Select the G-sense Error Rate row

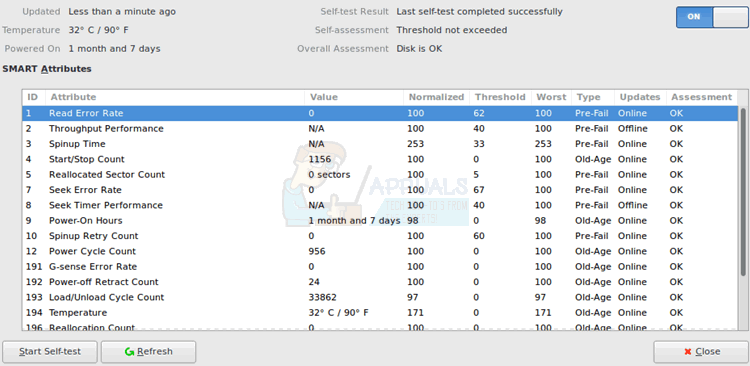click(380, 266)
